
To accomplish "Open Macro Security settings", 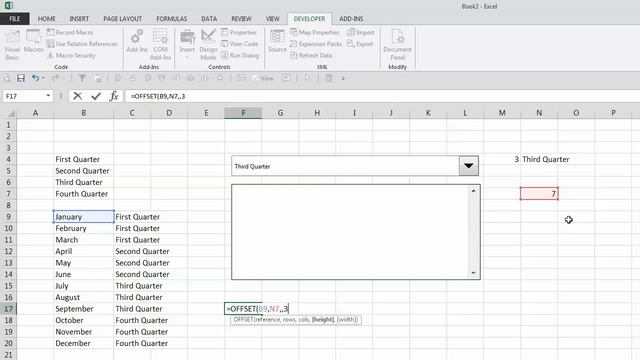I will tap(71, 55).
